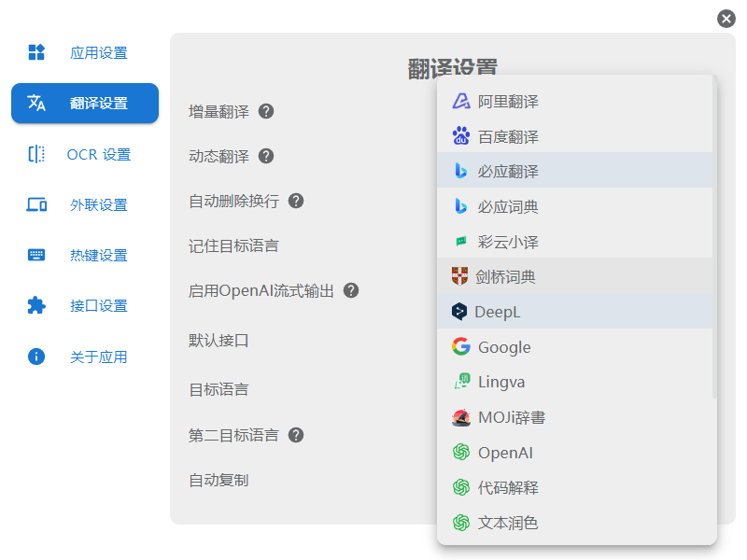Click the dropdown list scrollbar thumb
Viewport: 747px width, 560px height.
[714, 237]
